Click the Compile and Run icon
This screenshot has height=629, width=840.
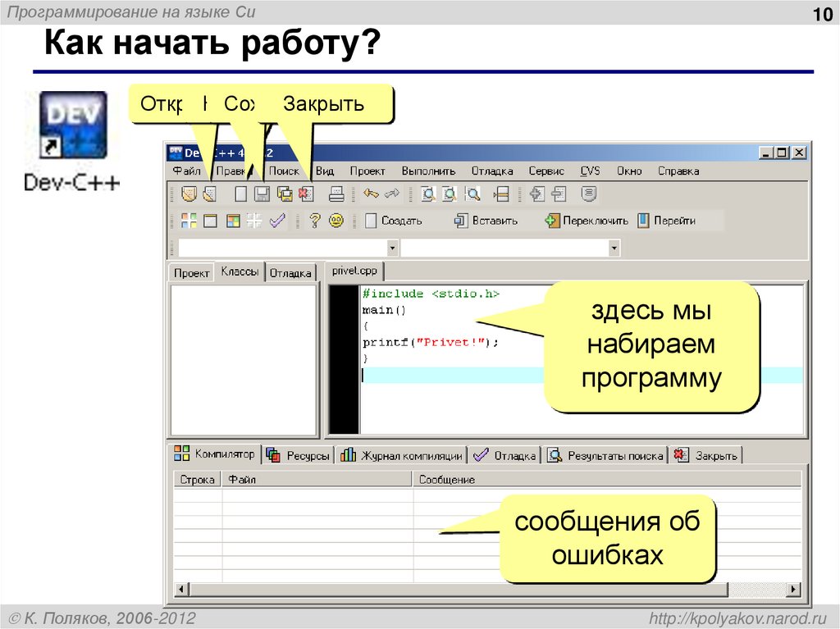pyautogui.click(x=233, y=221)
